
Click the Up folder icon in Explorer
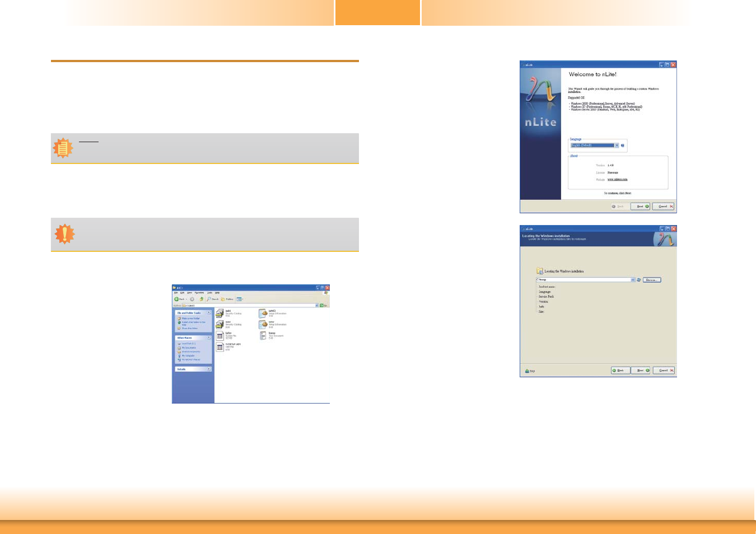tap(202, 299)
